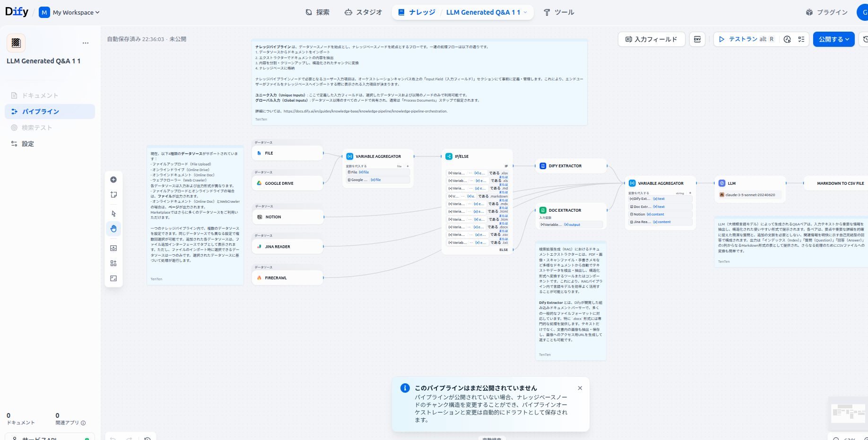The image size is (868, 440).
Task: Select the GOOGLE DRIVE data source node
Action: pyautogui.click(x=287, y=183)
